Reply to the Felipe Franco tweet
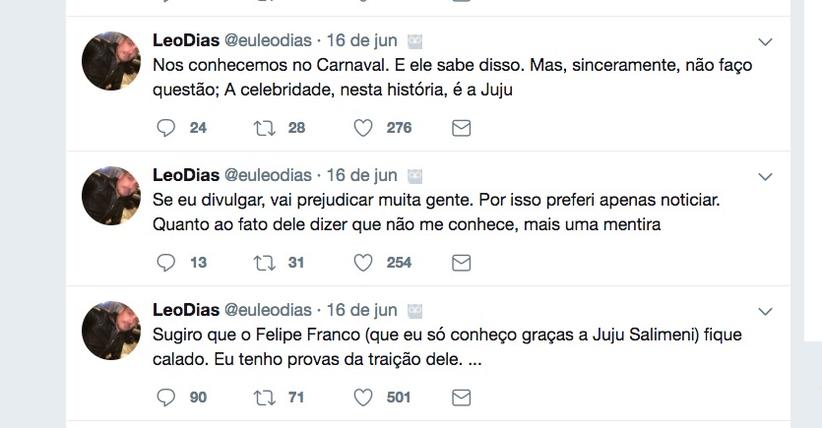Viewport: 822px width, 428px height. (x=167, y=397)
